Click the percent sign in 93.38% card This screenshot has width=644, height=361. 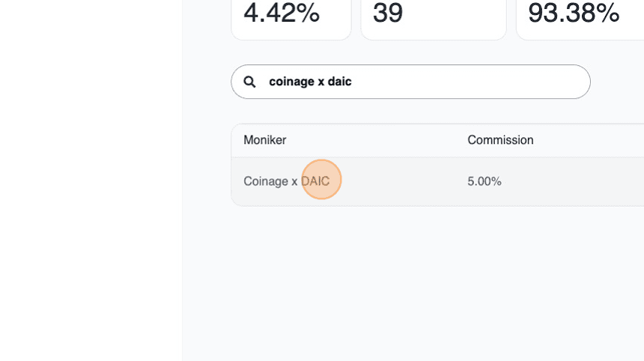point(607,13)
